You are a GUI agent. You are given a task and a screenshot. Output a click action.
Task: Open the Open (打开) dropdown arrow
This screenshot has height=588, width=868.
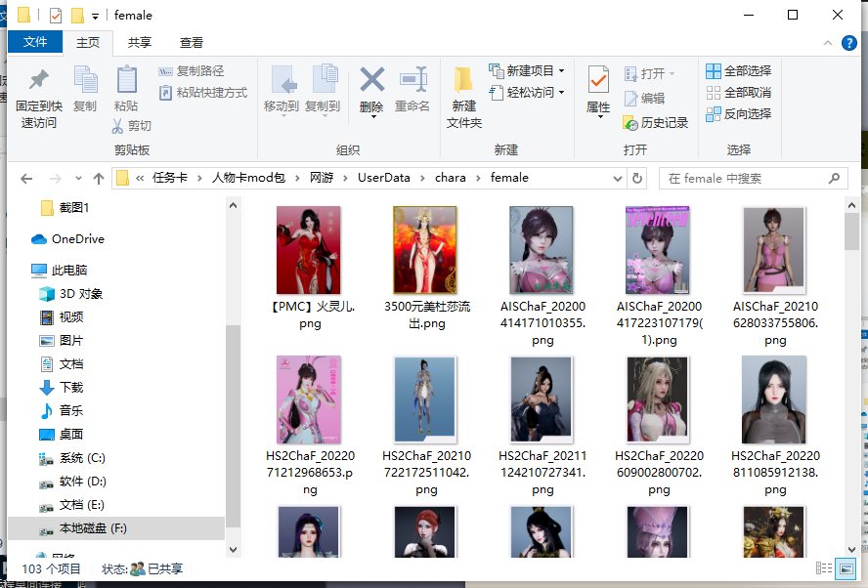[x=673, y=73]
